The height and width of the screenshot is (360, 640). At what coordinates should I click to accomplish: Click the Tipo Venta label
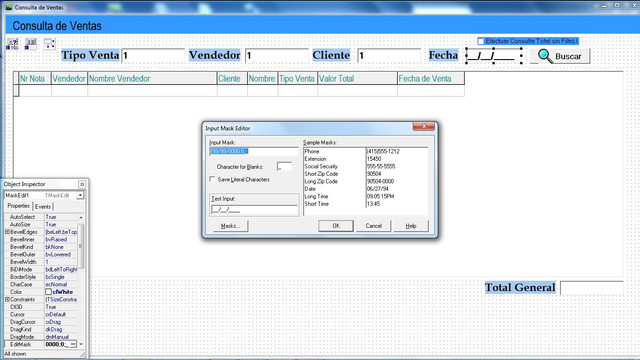[90, 55]
